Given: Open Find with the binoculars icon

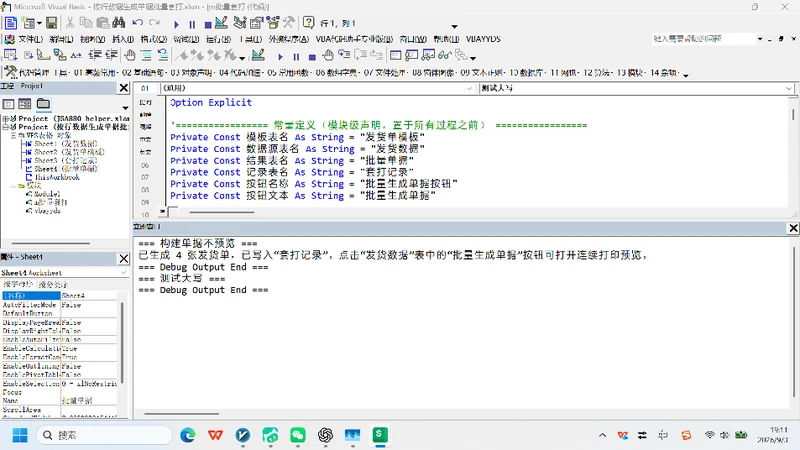Looking at the screenshot, I should [119, 23].
